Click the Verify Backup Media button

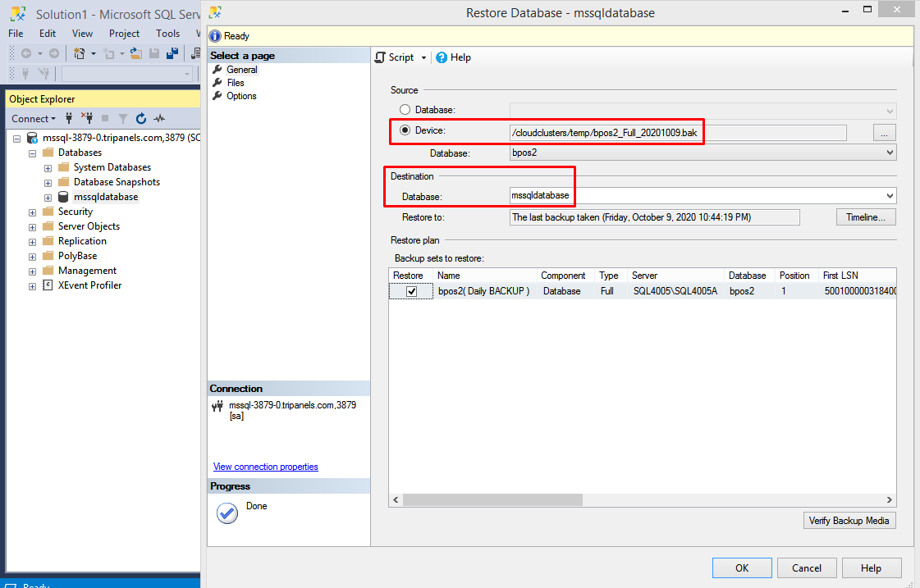click(x=849, y=521)
